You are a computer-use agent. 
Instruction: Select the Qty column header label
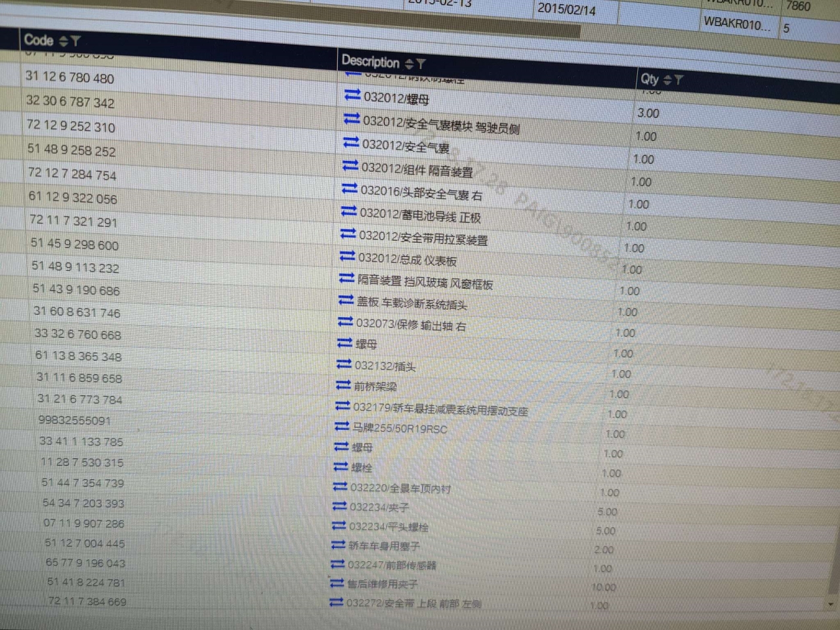650,79
